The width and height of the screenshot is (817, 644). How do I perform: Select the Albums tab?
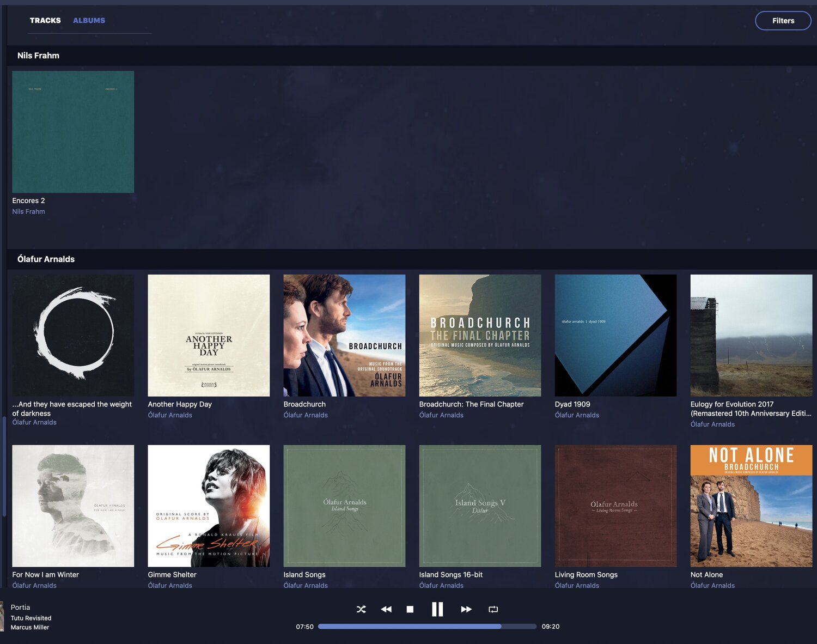pos(89,20)
